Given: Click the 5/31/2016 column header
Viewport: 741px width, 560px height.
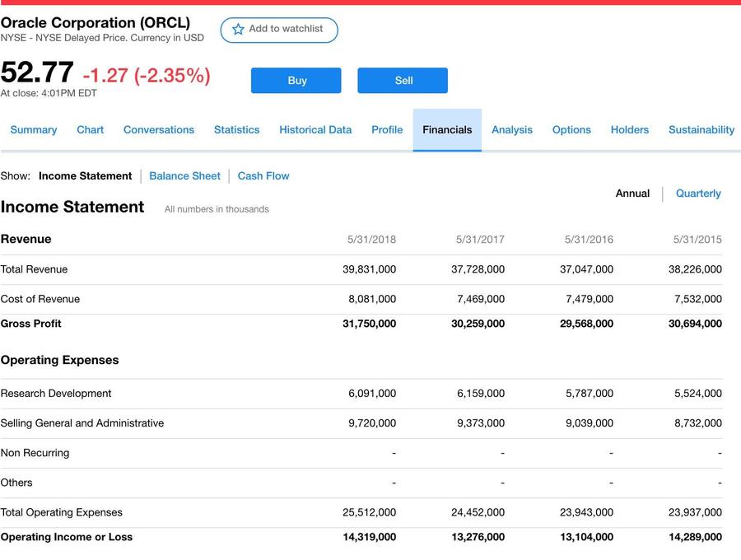Looking at the screenshot, I should click(x=589, y=240).
